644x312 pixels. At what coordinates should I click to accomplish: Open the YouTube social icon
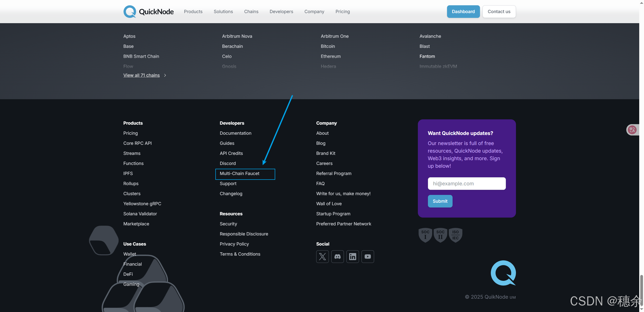coord(368,257)
